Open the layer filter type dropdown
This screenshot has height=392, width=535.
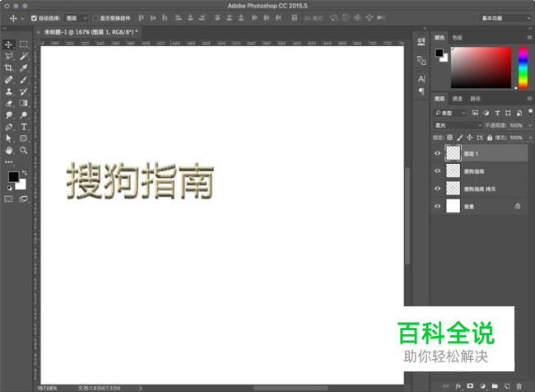[450, 113]
